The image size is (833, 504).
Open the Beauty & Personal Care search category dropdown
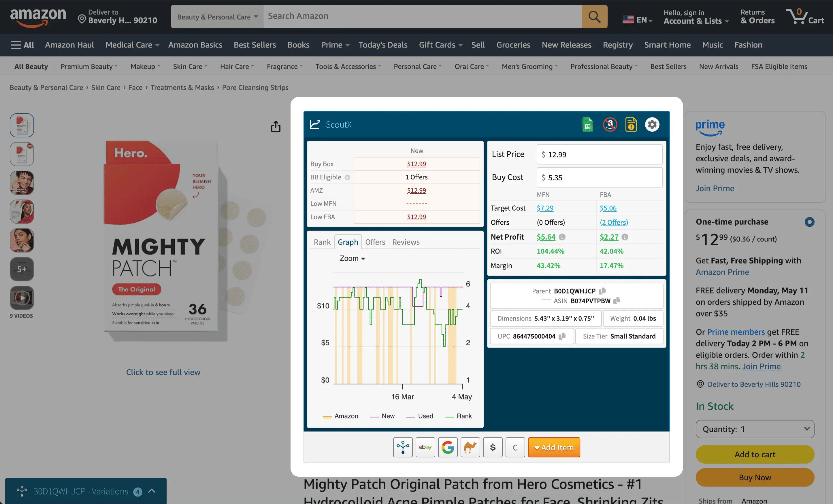[217, 16]
